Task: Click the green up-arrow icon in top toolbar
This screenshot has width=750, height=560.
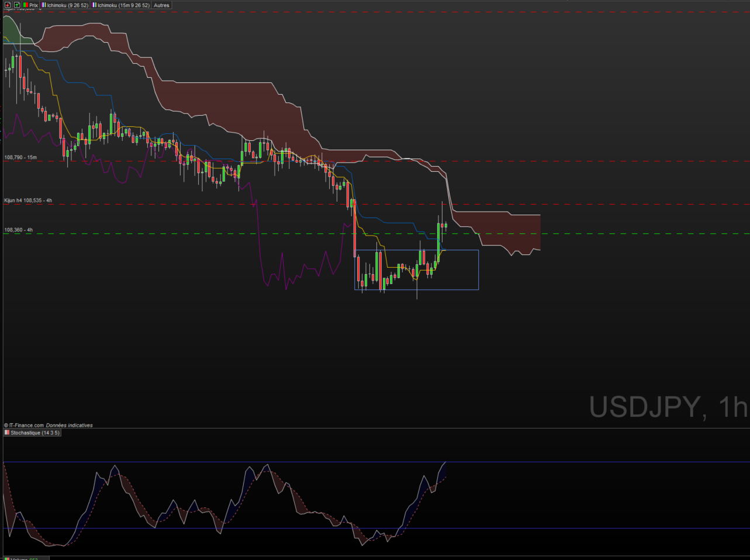Action: tap(17, 5)
